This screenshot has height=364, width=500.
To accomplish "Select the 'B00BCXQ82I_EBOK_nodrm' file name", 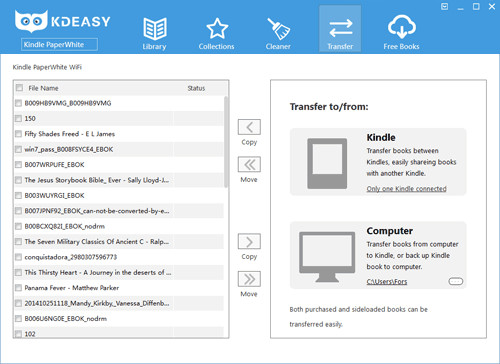I will click(x=65, y=226).
